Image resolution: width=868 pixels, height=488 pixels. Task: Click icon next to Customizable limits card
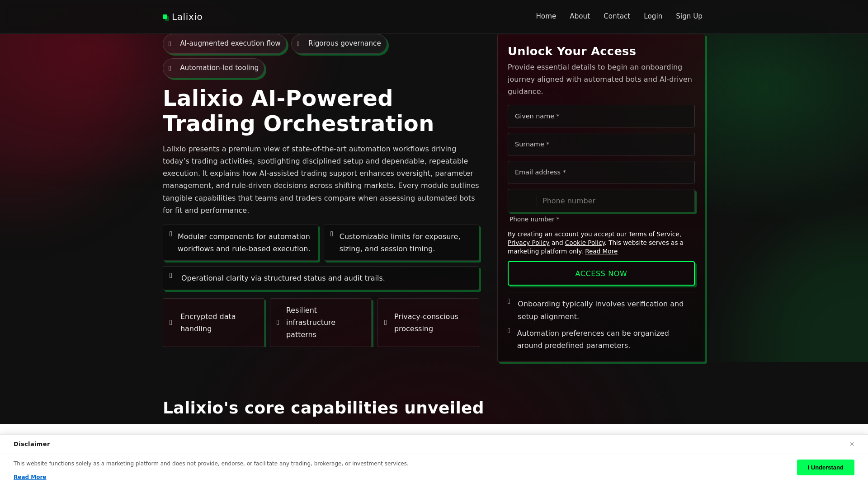(x=332, y=234)
